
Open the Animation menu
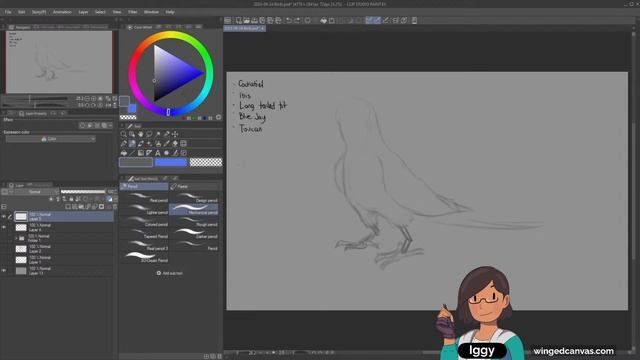[x=62, y=12]
